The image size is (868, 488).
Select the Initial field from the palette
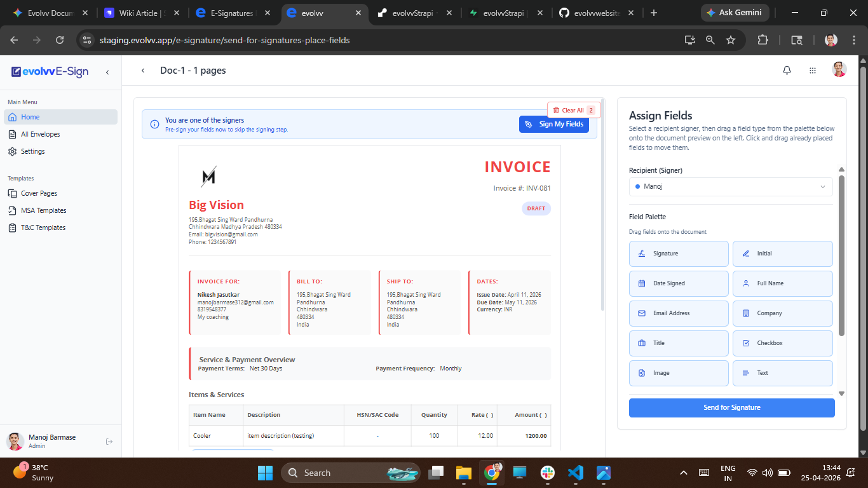[782, 254]
